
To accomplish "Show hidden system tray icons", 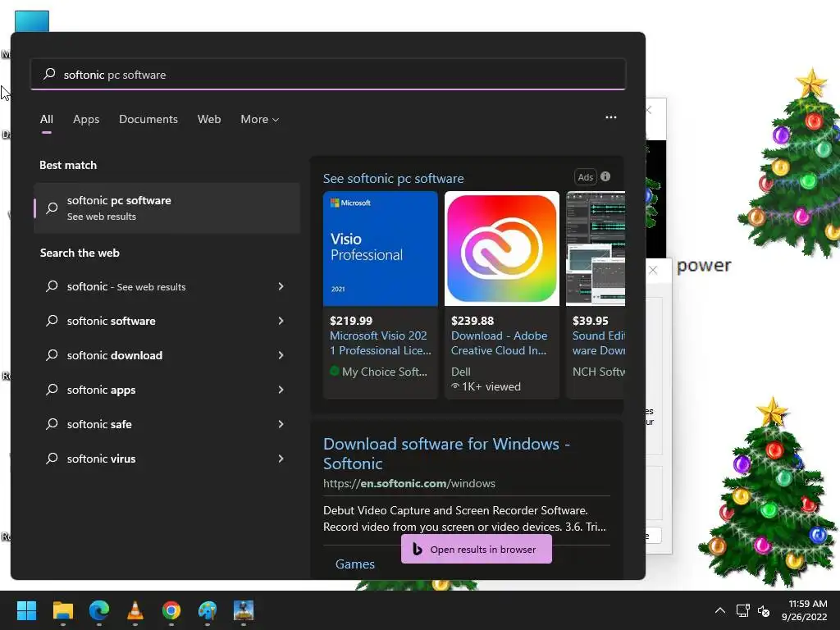I will 720,610.
